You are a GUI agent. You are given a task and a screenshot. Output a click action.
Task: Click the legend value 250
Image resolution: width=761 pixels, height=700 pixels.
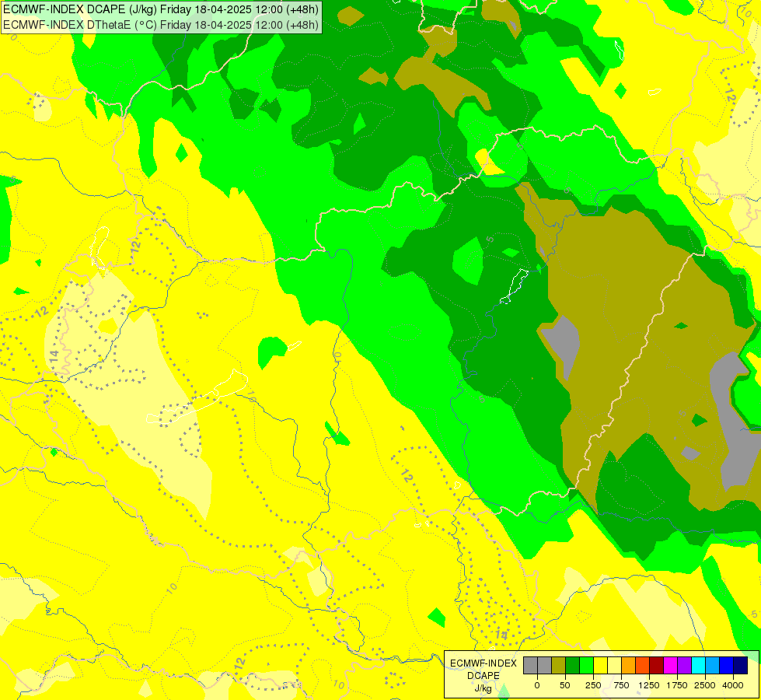(593, 685)
